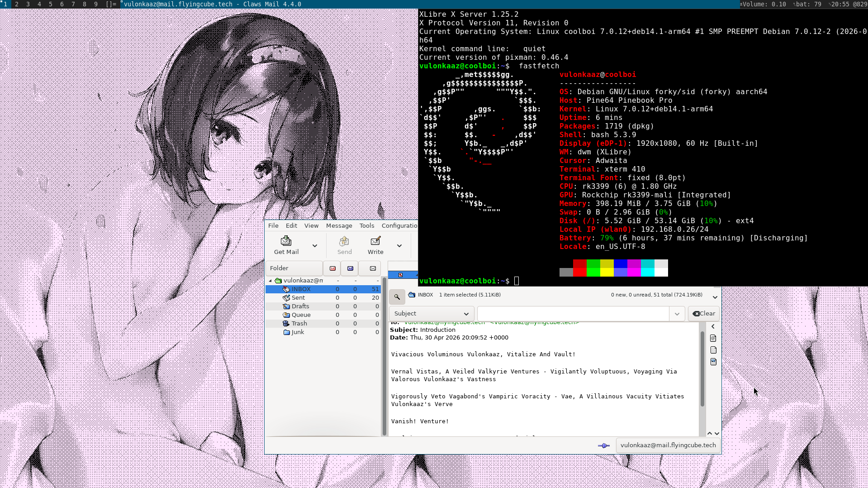Click the '1 item selected (5.11KiB)' status text
This screenshot has height=488, width=868.
(470, 295)
